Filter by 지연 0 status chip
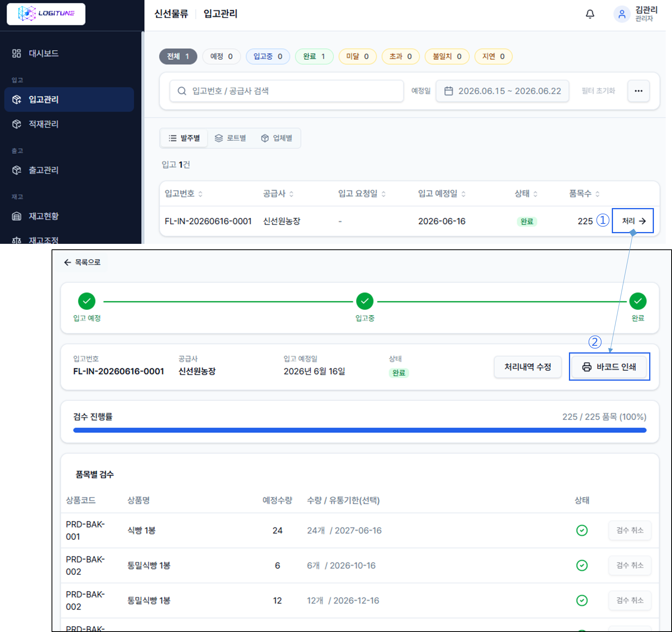The width and height of the screenshot is (672, 632). 493,57
